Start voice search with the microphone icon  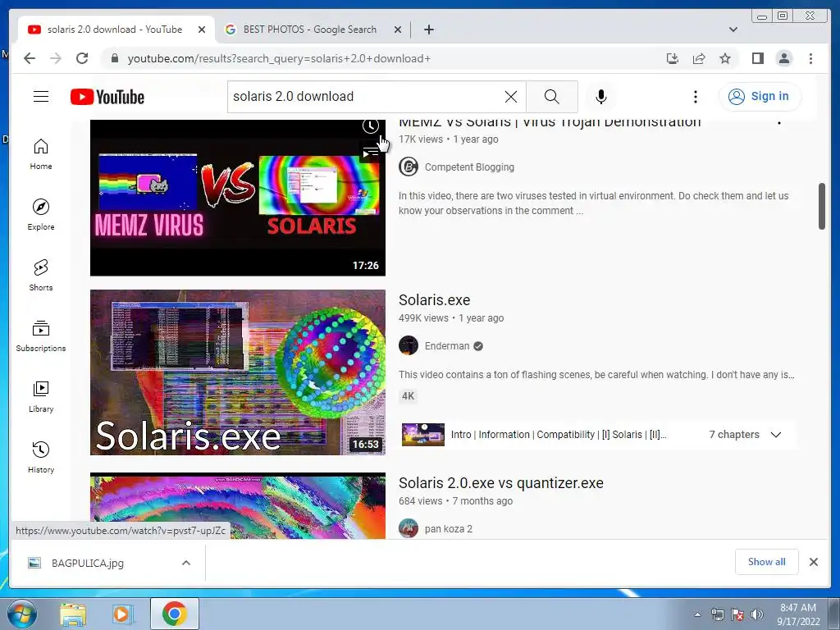601,97
